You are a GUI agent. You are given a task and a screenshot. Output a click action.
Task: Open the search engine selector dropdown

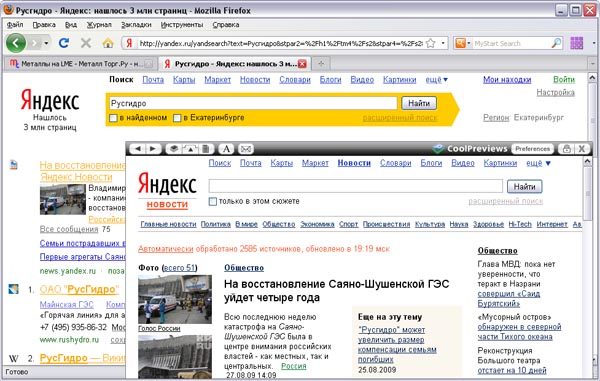(x=461, y=43)
